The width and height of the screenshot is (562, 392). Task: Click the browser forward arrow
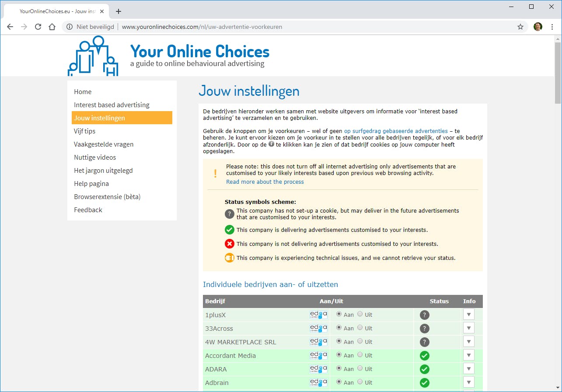24,27
